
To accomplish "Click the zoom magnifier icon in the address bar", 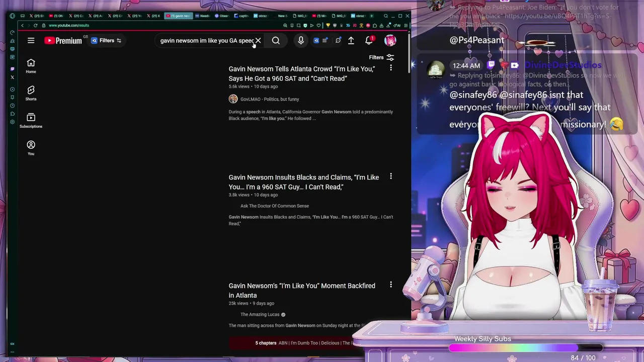I will point(285,26).
